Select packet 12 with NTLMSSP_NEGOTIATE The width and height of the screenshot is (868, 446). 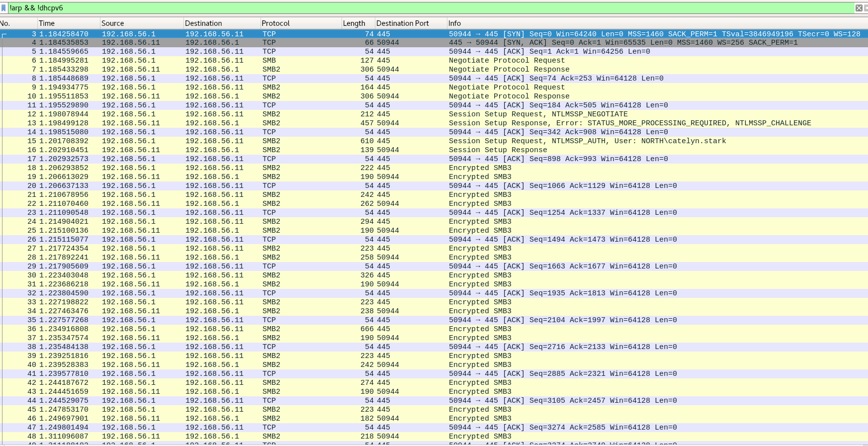pyautogui.click(x=434, y=114)
